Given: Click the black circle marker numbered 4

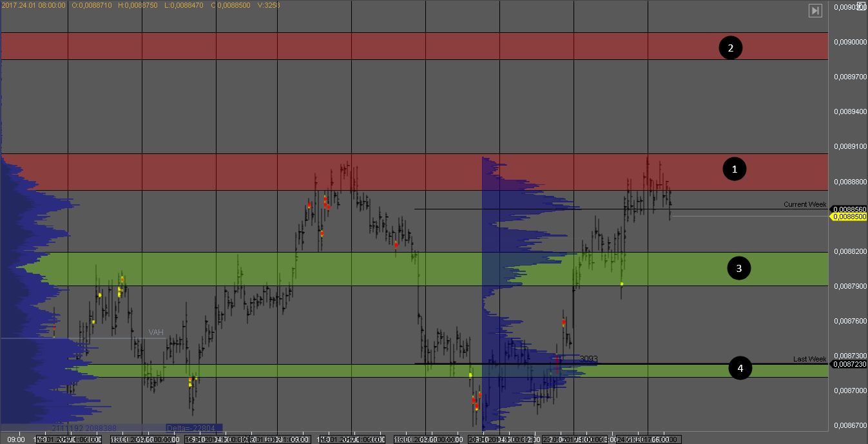Looking at the screenshot, I should (x=740, y=369).
